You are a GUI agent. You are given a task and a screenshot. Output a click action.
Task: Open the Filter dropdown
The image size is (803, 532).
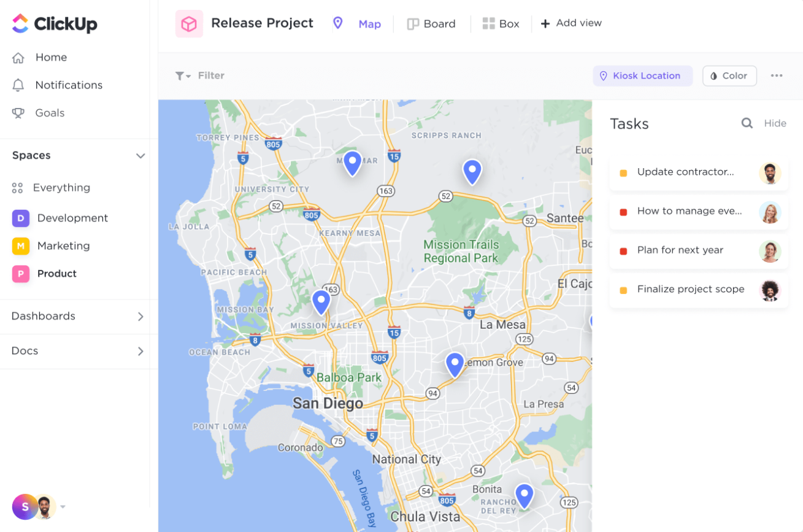200,75
